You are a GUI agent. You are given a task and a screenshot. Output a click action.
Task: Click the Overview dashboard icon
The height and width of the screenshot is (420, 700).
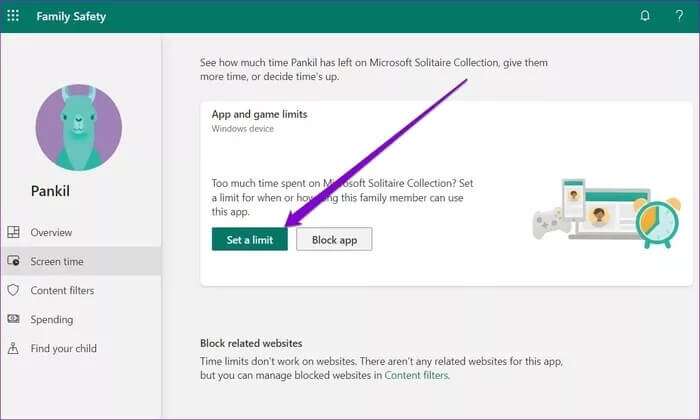[x=13, y=232]
